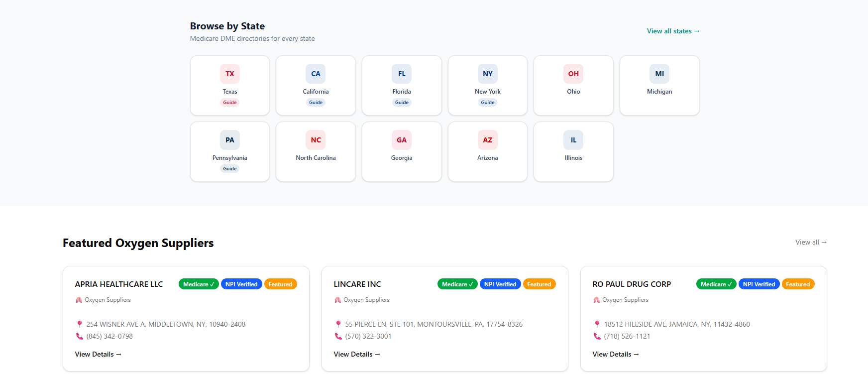
Task: Click the lungs icon under APRIA HEALTHCARE LLC
Action: [x=79, y=300]
